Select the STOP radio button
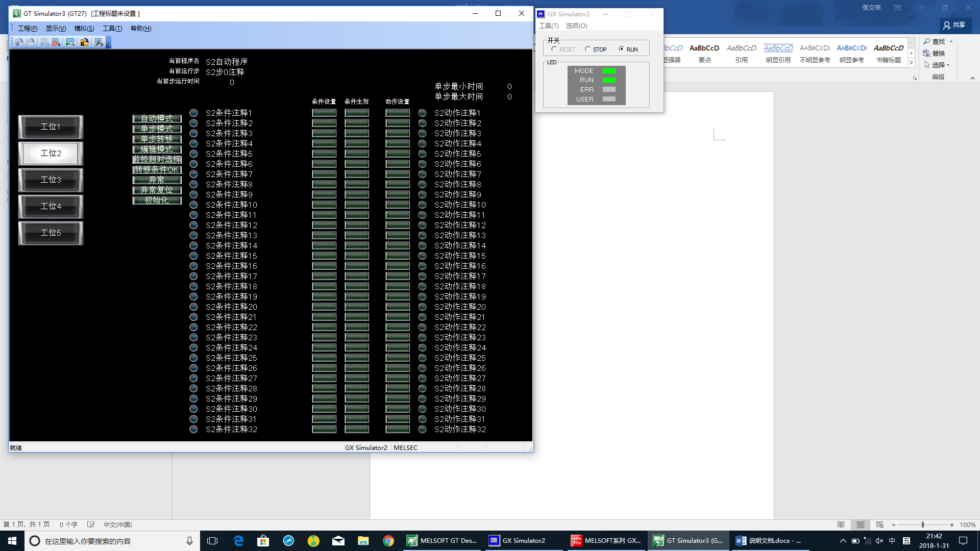The image size is (980, 551). click(x=587, y=49)
